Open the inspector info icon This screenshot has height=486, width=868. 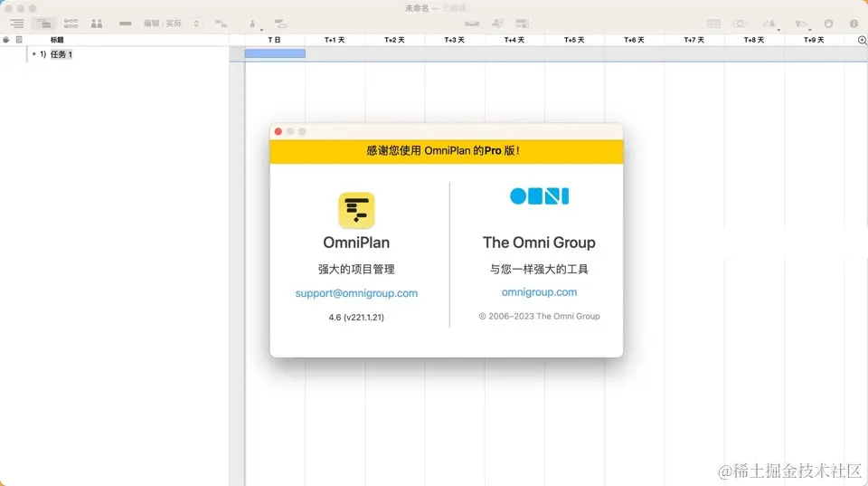[x=854, y=24]
